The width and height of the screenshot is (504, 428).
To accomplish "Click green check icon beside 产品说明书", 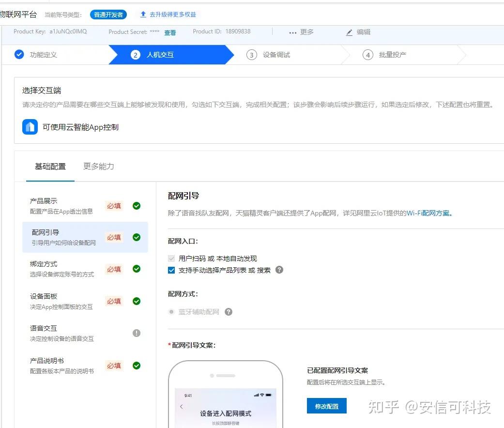I will 137,366.
